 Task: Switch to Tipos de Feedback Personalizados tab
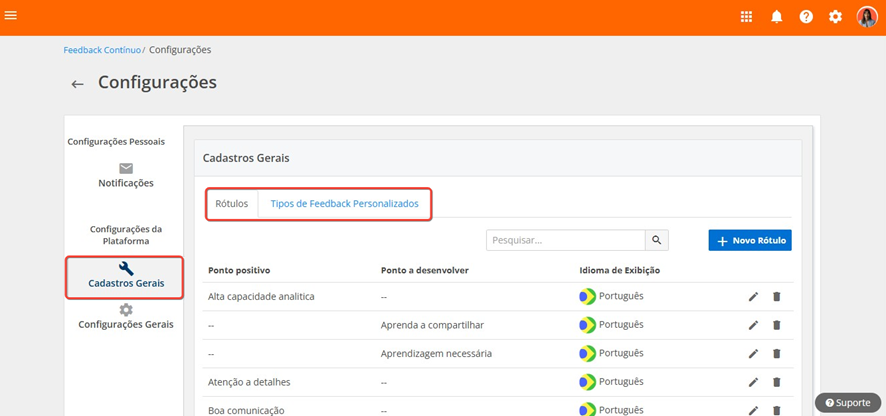(345, 204)
